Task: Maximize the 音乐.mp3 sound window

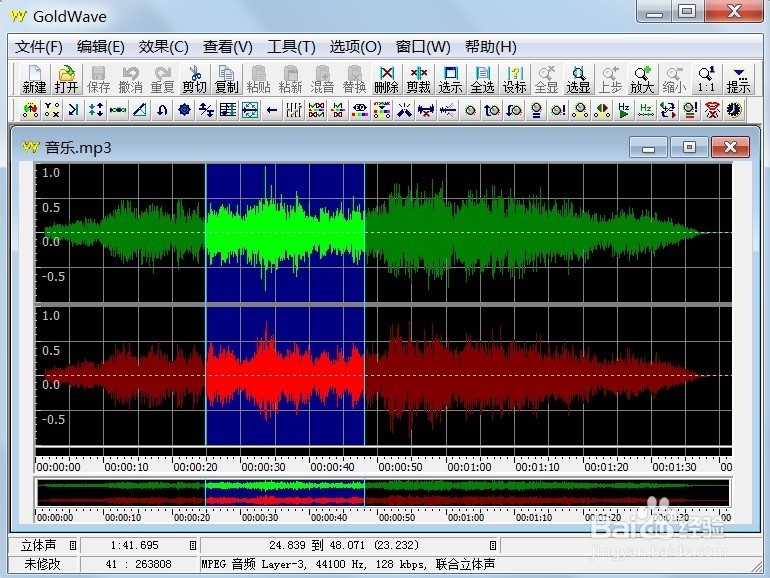Action: pyautogui.click(x=689, y=147)
